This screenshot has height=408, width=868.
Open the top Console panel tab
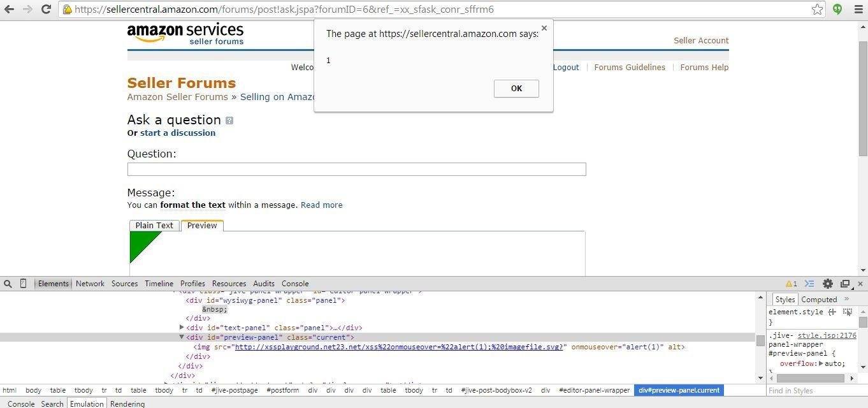295,284
